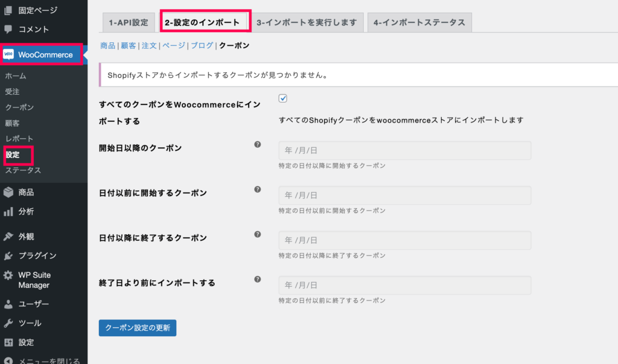Screen dimensions: 618x364
Task: Click help icon for 終了日より前にインポートする
Action: (x=257, y=279)
